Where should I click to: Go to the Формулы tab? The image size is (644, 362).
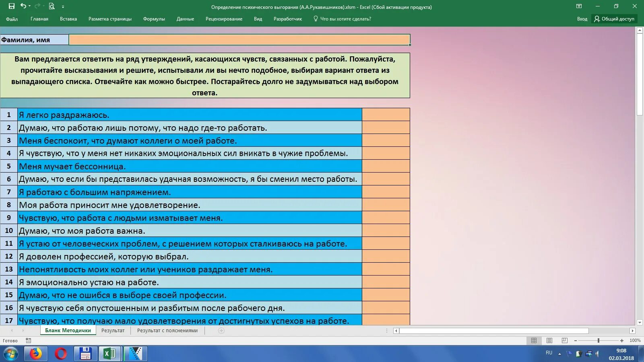coord(154,19)
